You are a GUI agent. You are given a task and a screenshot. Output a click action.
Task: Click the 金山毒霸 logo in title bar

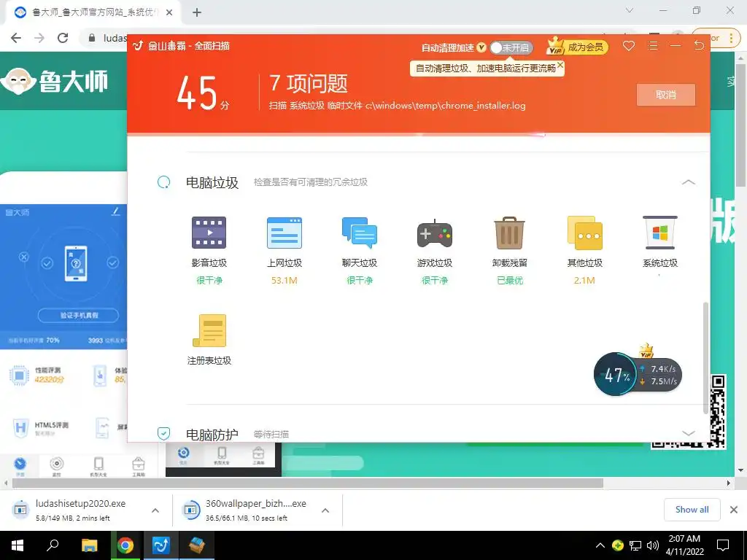(138, 46)
